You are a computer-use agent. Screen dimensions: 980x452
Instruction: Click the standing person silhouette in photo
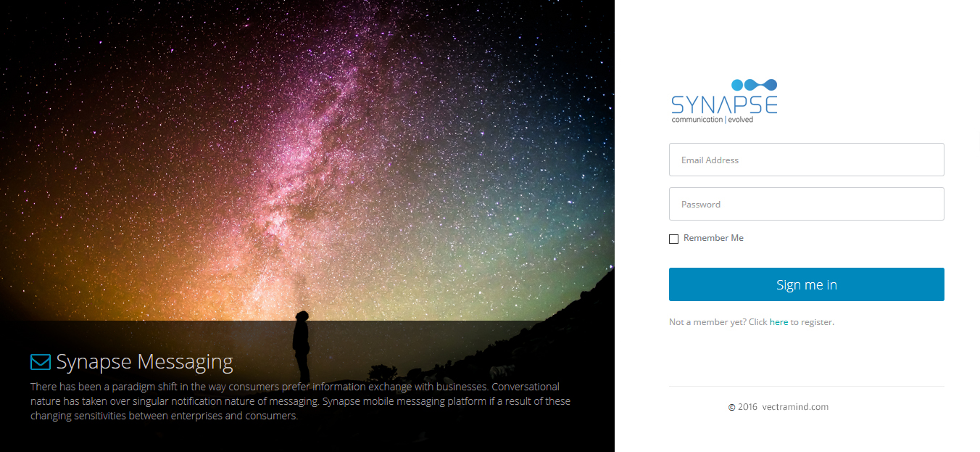[301, 347]
